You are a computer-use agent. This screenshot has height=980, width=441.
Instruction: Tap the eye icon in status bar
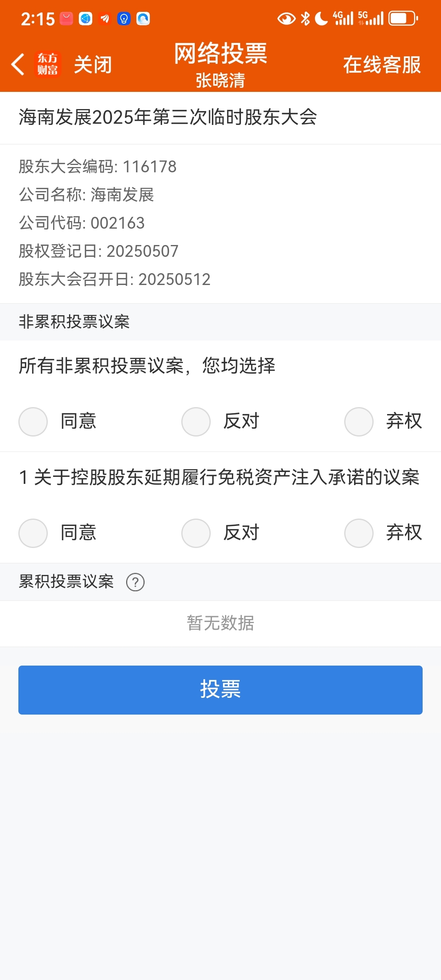[286, 19]
